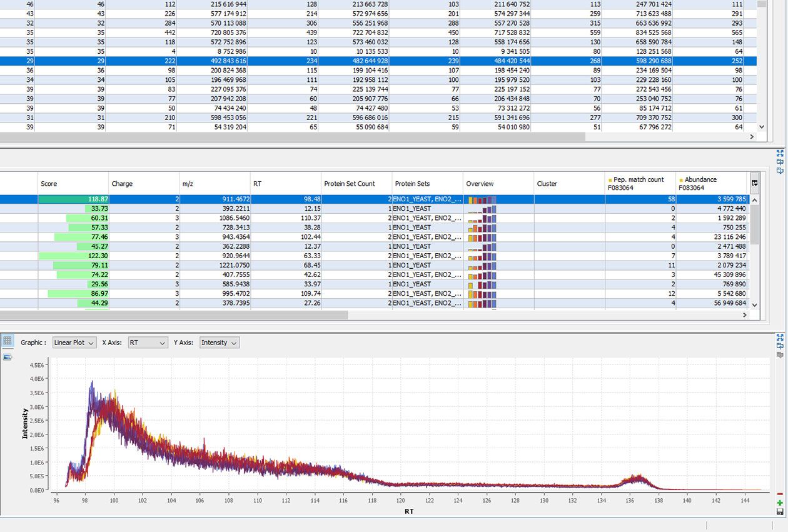Sort by the m/z column header
The image size is (788, 532).
point(215,184)
